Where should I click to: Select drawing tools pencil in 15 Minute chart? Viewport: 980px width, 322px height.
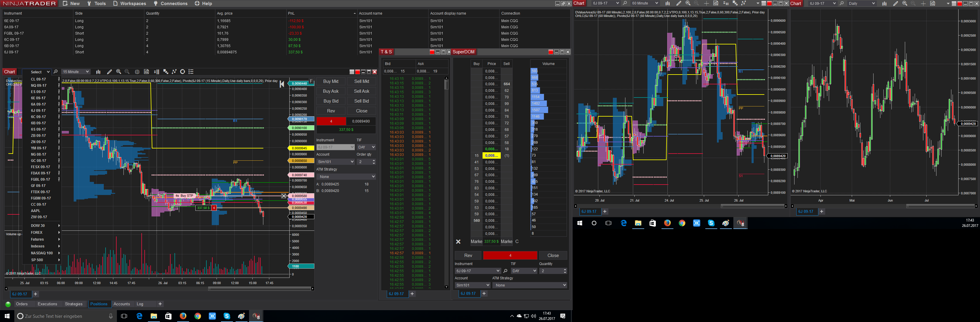[x=109, y=72]
